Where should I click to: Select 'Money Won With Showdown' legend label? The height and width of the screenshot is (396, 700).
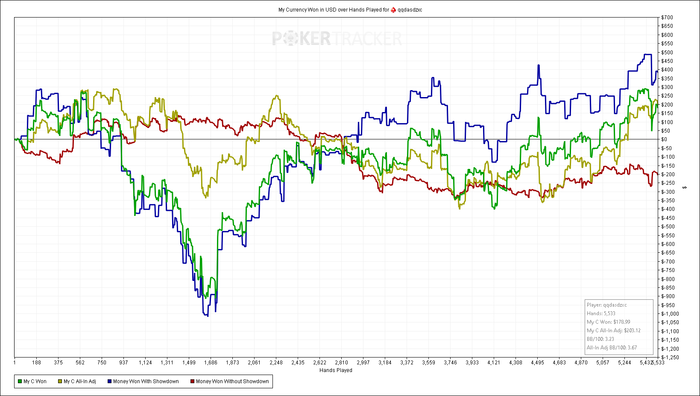point(146,381)
